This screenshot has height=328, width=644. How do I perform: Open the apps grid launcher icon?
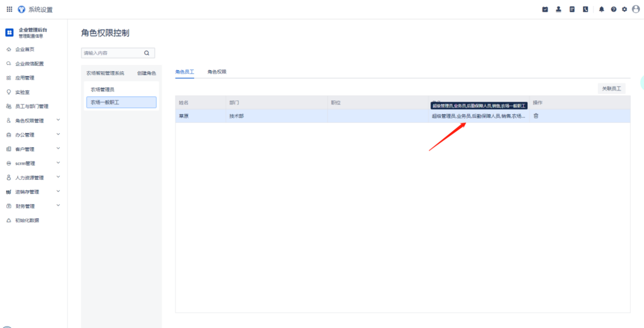coord(10,10)
